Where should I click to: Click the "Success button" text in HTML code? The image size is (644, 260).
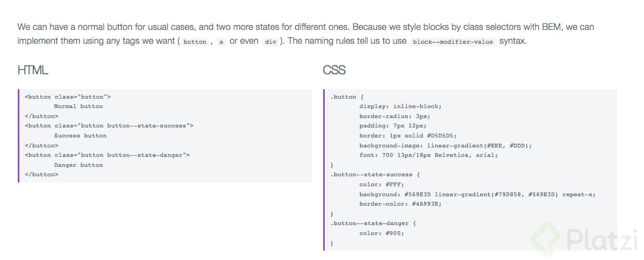click(80, 135)
